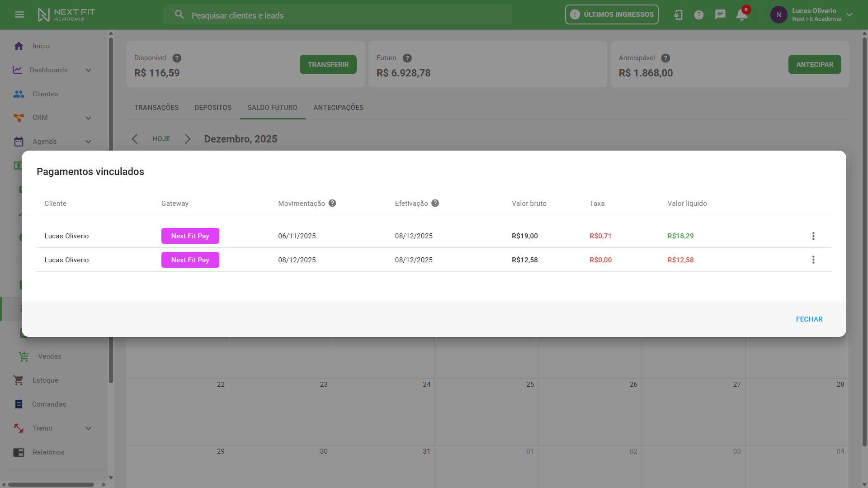Click the Cliente column header
This screenshot has width=868, height=488.
click(55, 204)
